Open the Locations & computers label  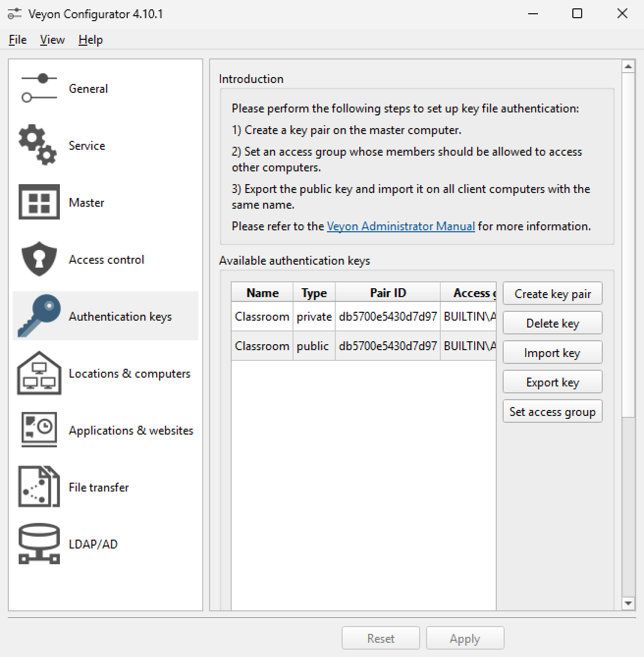[x=130, y=374]
